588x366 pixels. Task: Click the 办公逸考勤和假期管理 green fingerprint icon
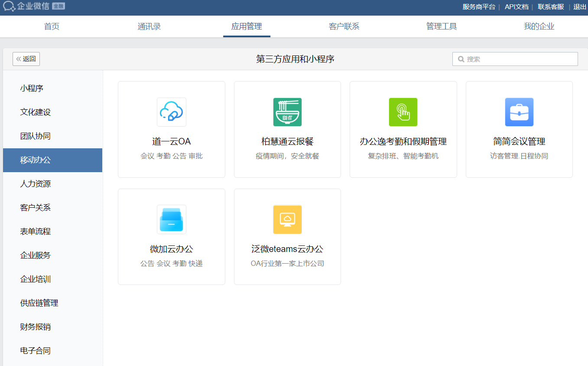click(x=403, y=112)
